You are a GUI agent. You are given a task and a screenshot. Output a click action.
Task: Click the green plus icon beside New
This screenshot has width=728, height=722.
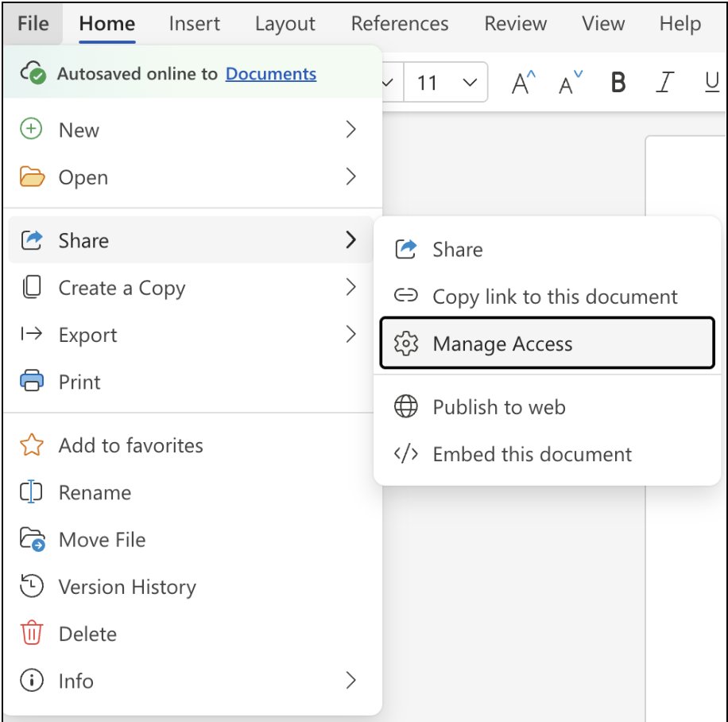click(x=31, y=129)
